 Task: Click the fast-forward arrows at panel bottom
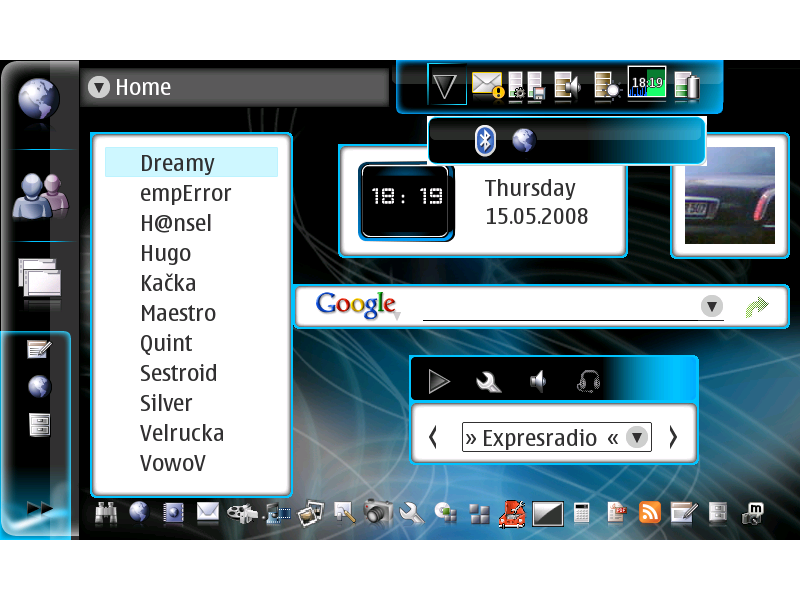[39, 508]
